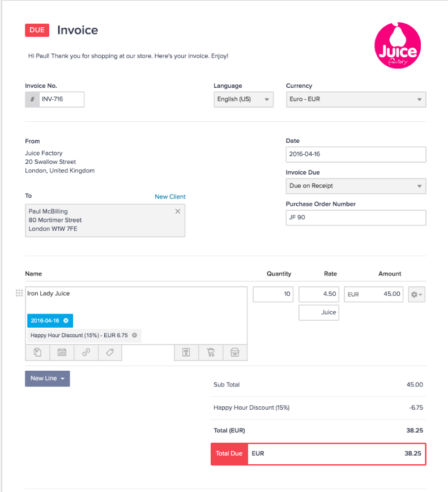Screen dimensions: 448x492
Task: Click the copy/duplicate icon under the line item
Action: click(37, 353)
